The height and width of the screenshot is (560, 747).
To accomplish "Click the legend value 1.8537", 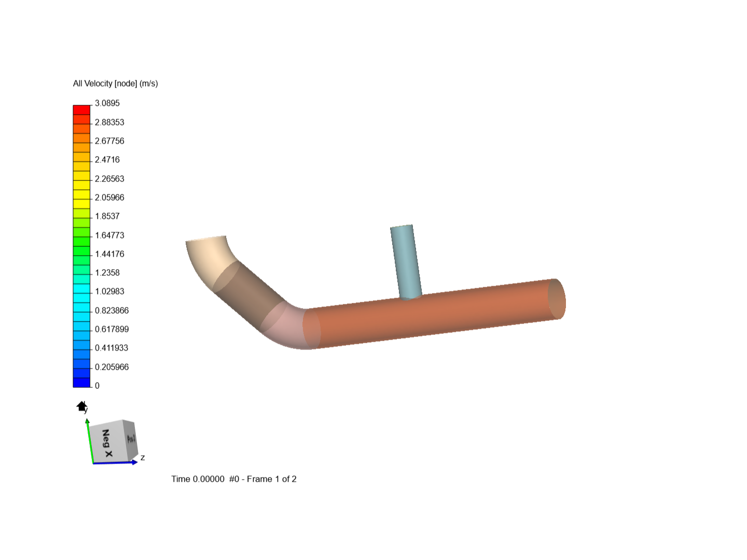I will 107,216.
